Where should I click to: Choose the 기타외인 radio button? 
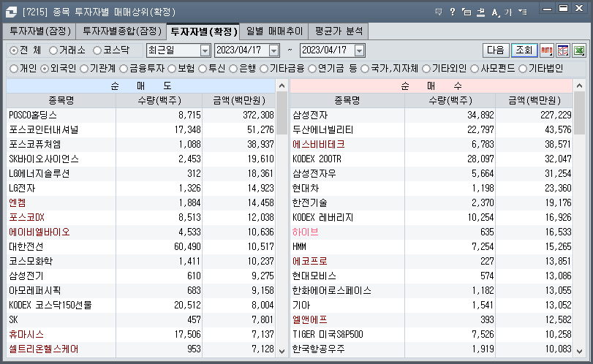426,69
